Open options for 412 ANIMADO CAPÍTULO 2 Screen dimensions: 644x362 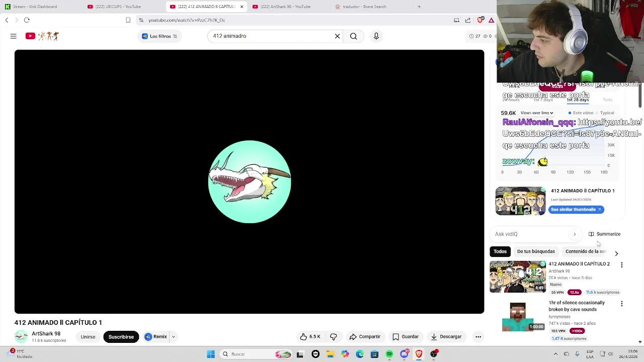622,265
